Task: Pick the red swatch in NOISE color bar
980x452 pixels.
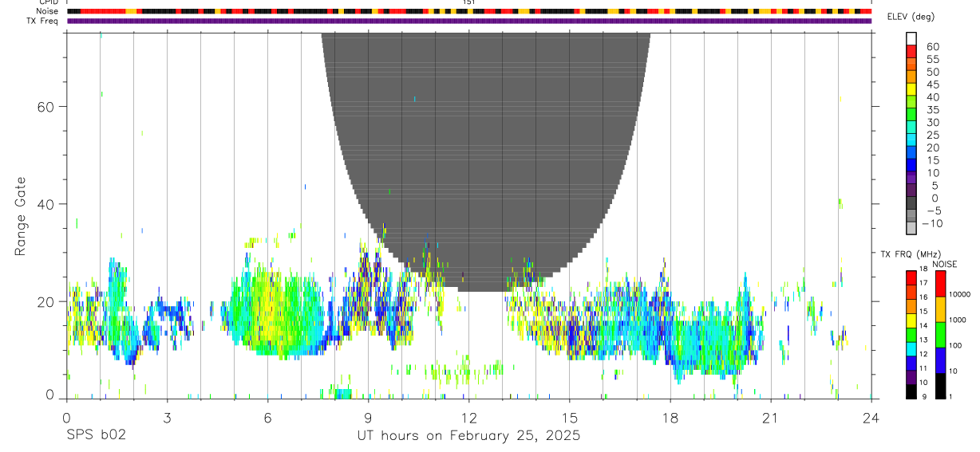Action: [x=940, y=284]
